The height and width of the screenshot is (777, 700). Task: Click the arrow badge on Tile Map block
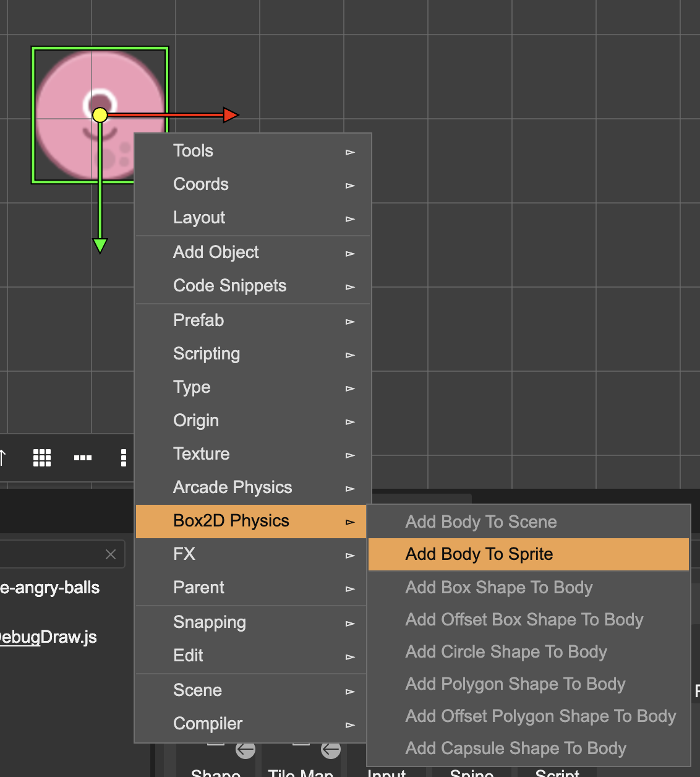pos(331,750)
